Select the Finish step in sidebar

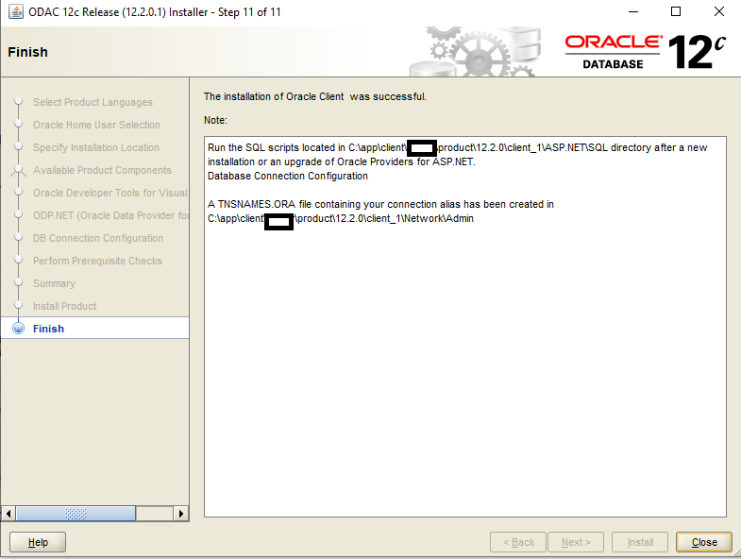[x=94, y=329]
